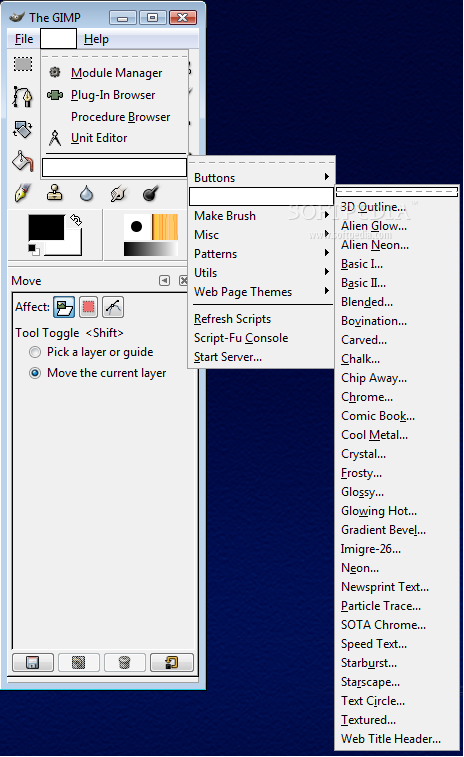
Task: Select the Ink pen tool
Action: click(23, 194)
